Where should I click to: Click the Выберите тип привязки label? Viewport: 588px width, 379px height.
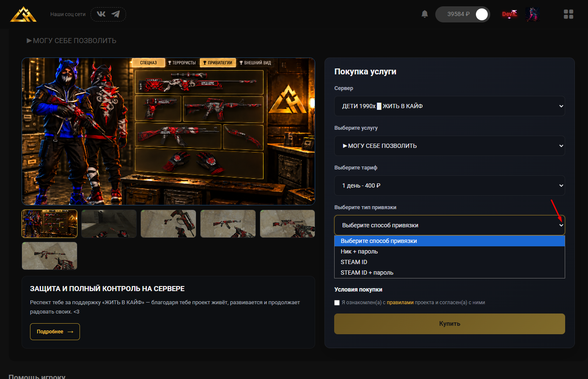[365, 207]
